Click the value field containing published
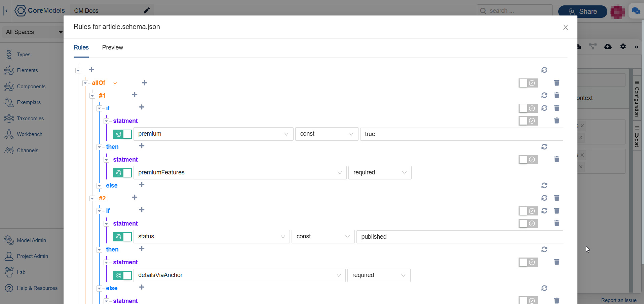 459,237
